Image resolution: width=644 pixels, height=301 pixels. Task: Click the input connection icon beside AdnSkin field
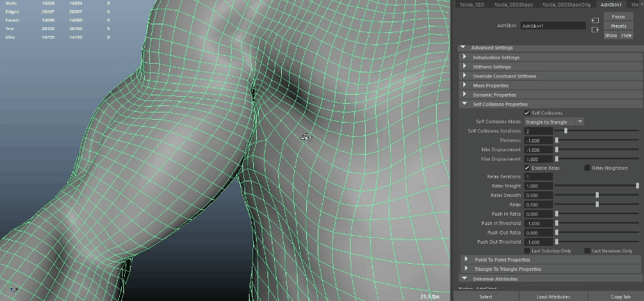coord(595,20)
